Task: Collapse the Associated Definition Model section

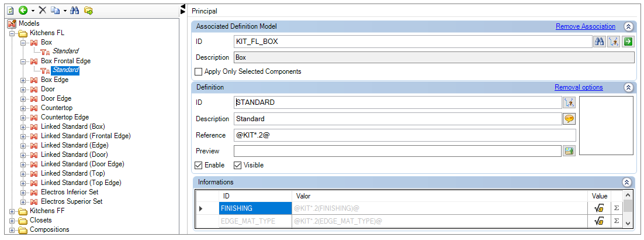Action: [628, 26]
